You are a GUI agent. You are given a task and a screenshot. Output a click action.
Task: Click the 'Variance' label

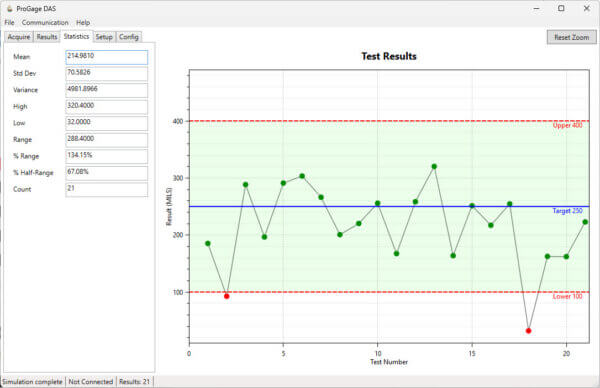tap(25, 90)
